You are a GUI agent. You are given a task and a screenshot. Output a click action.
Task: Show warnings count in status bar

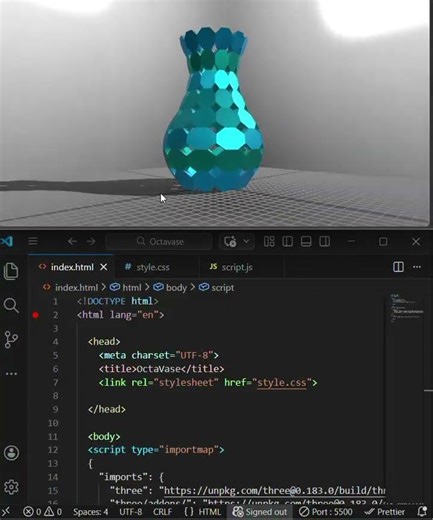pyautogui.click(x=53, y=512)
